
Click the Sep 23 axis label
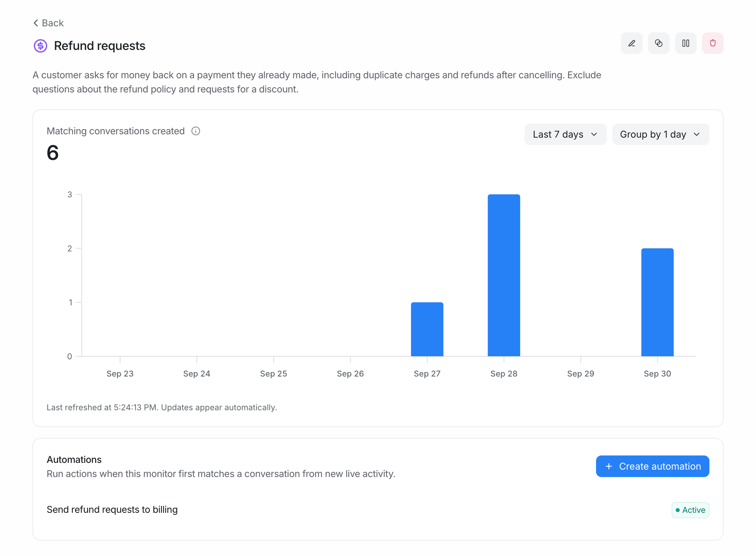(x=120, y=374)
